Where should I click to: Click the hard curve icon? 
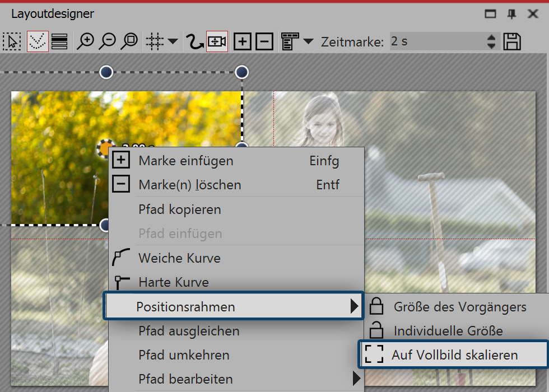(122, 282)
